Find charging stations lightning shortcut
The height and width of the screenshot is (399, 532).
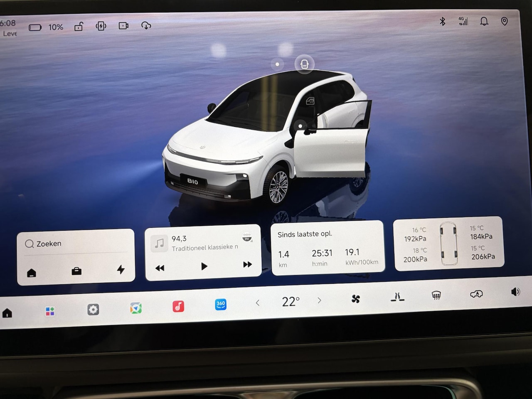(x=121, y=269)
